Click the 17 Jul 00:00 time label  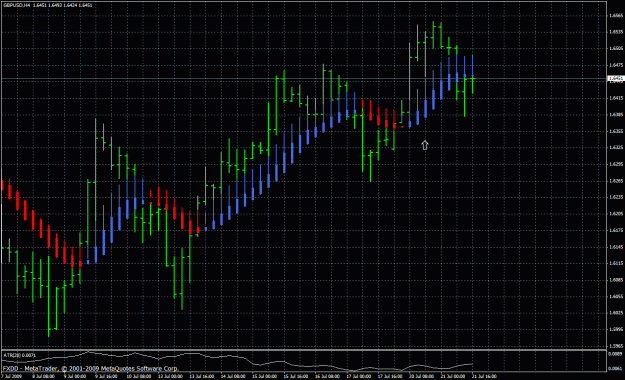358,376
